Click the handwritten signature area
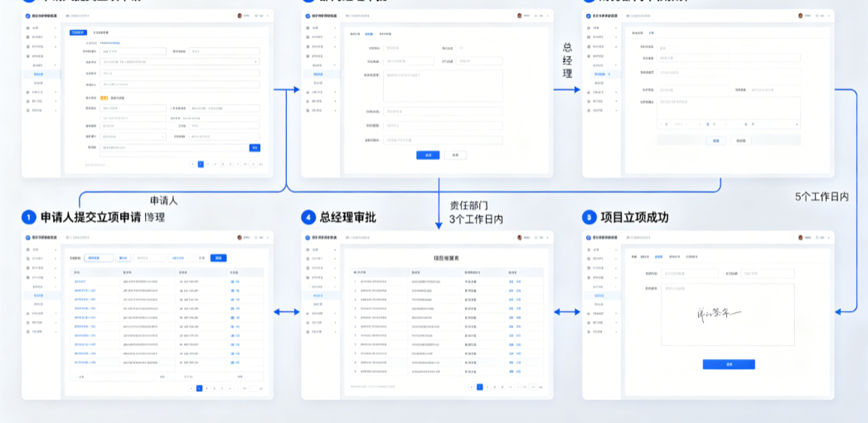868x423 pixels. click(719, 314)
